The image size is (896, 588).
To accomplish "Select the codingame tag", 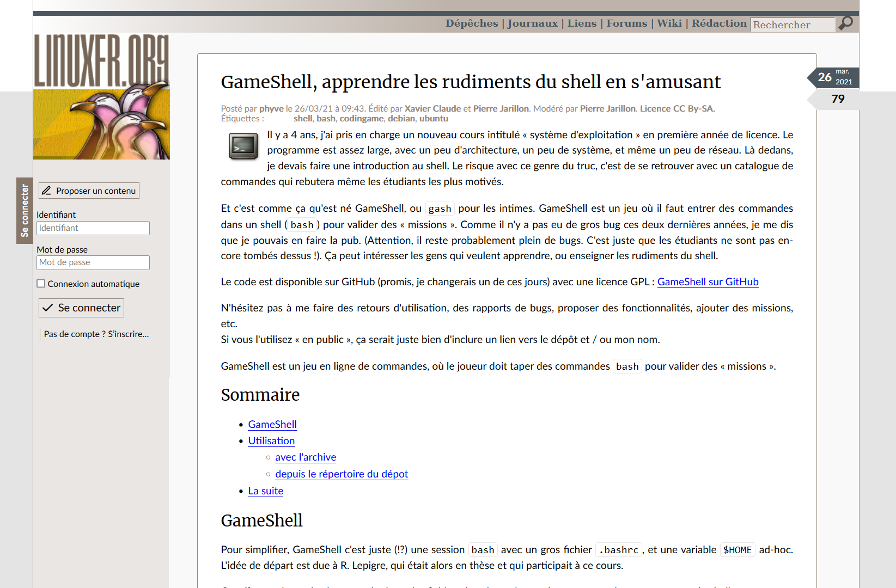I will point(362,118).
